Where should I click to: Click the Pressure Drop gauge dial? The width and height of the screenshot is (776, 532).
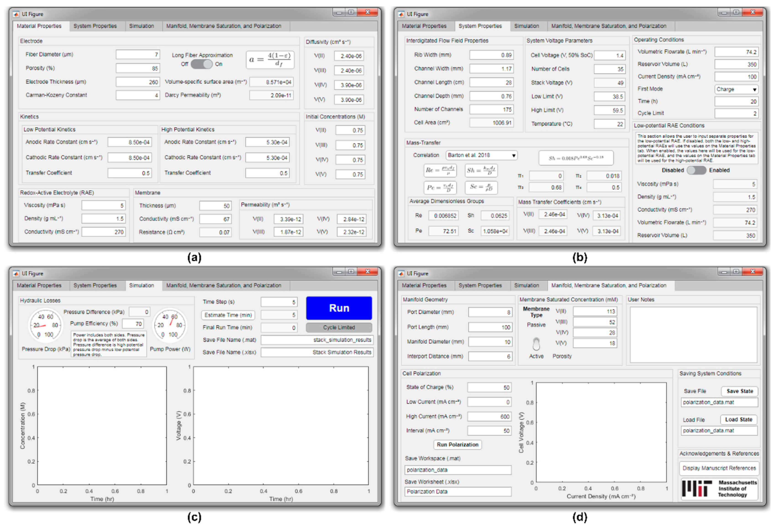(x=45, y=325)
